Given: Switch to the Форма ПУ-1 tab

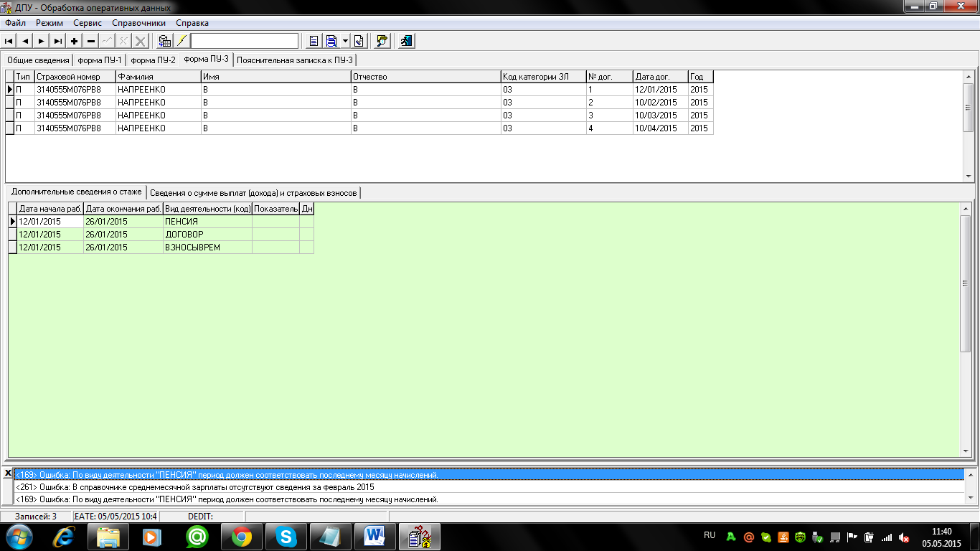Looking at the screenshot, I should (x=100, y=60).
